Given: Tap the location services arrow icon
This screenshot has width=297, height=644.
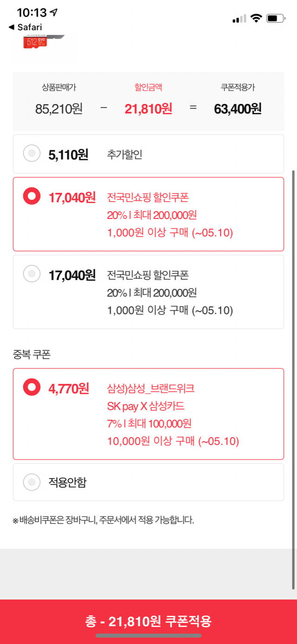Looking at the screenshot, I should pyautogui.click(x=54, y=13).
